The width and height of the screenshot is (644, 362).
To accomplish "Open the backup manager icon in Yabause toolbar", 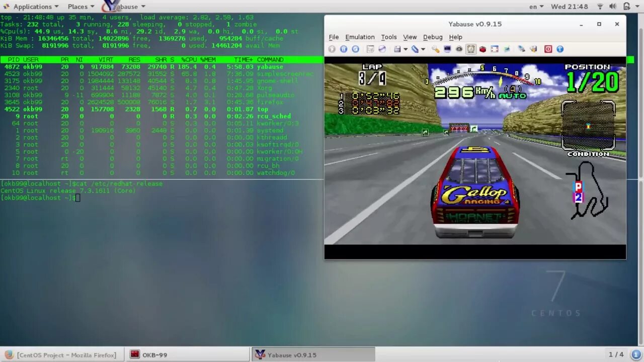I will [x=522, y=49].
